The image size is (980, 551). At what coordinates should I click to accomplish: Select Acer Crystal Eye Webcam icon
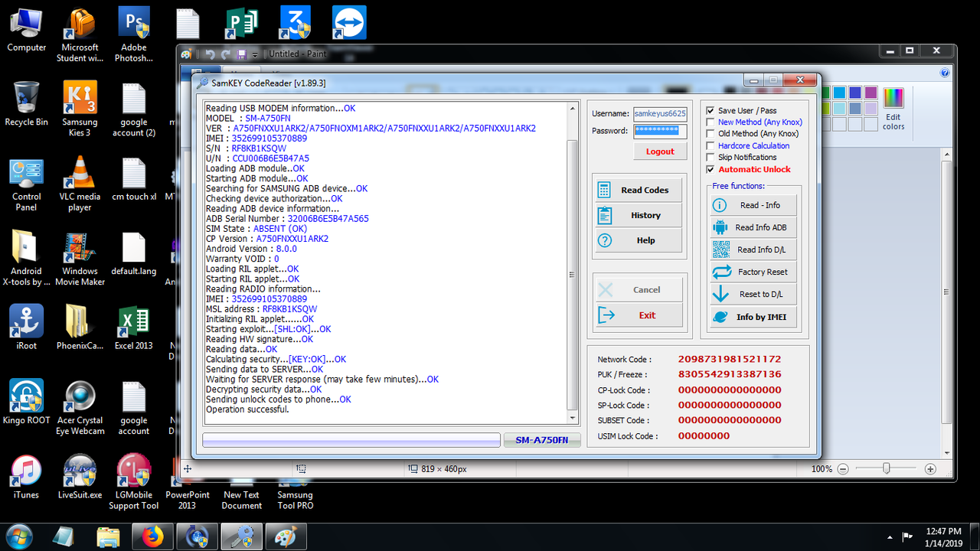(x=80, y=408)
